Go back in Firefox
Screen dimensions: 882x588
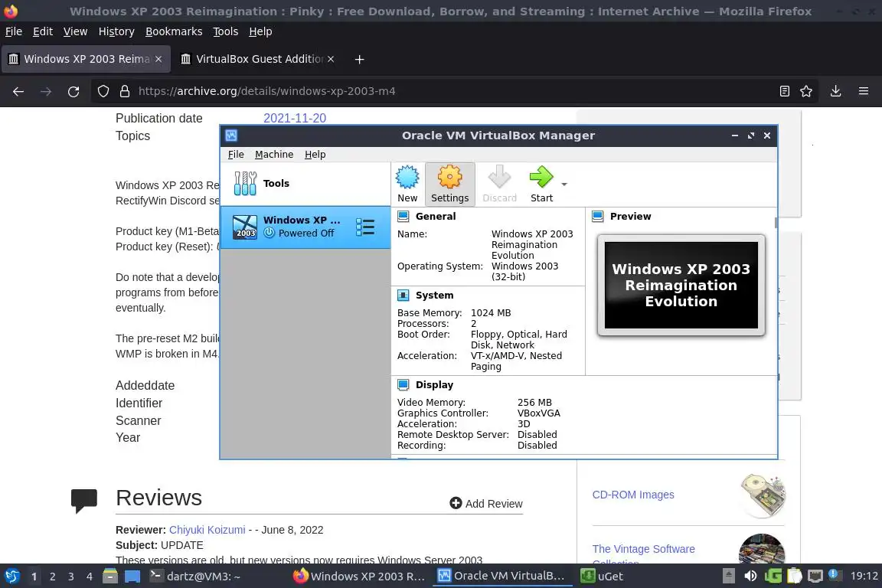point(18,91)
